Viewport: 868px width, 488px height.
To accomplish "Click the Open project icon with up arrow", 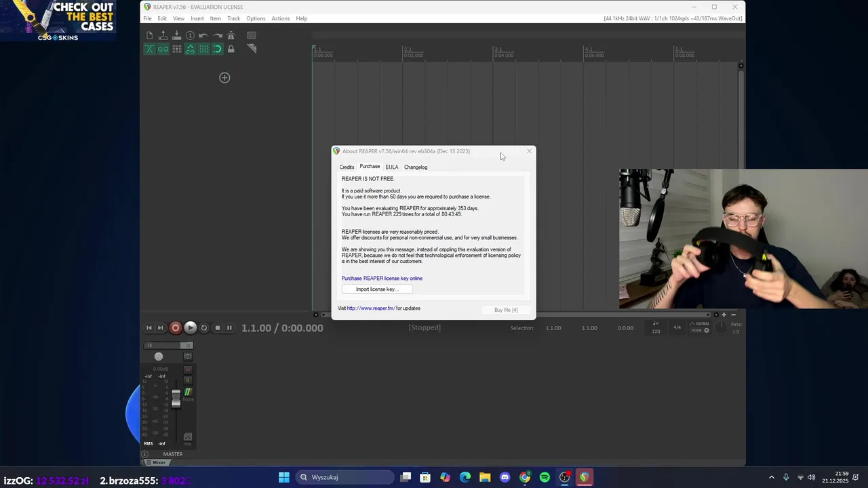I will pyautogui.click(x=163, y=35).
